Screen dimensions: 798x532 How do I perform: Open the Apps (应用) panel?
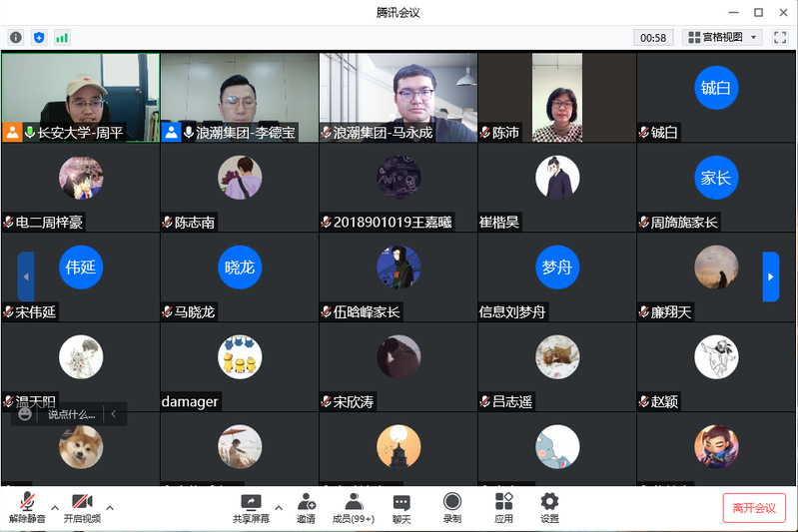click(x=503, y=507)
